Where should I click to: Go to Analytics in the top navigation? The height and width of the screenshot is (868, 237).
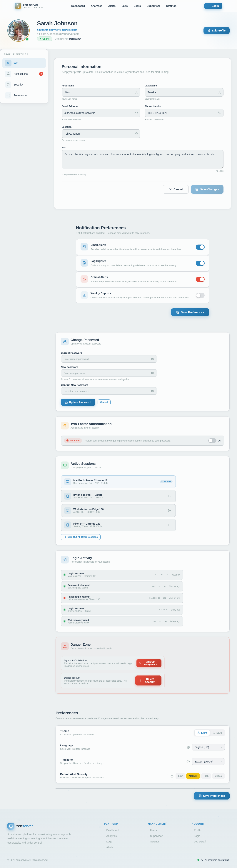point(96,6)
